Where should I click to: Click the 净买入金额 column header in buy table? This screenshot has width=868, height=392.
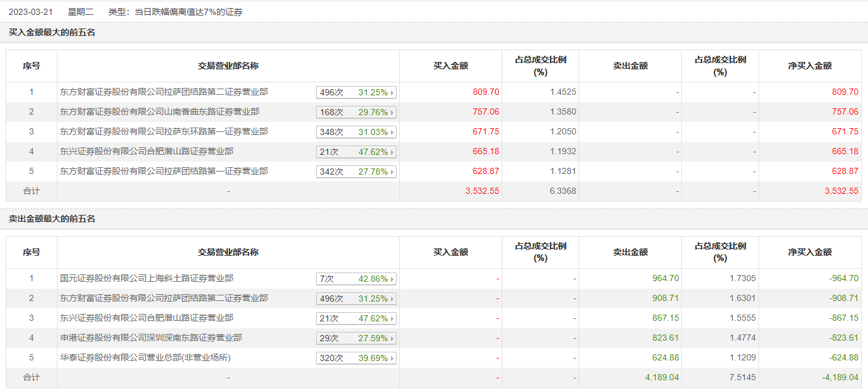pyautogui.click(x=810, y=66)
